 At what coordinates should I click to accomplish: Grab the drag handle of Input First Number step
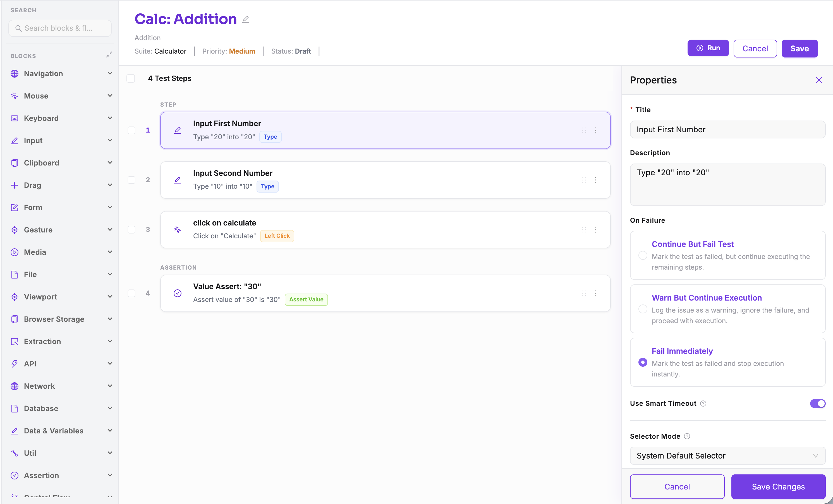pyautogui.click(x=584, y=131)
